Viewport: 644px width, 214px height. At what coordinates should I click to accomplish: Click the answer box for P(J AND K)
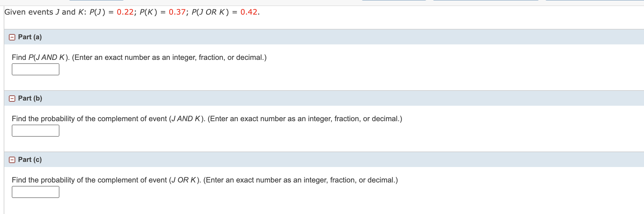pos(35,69)
